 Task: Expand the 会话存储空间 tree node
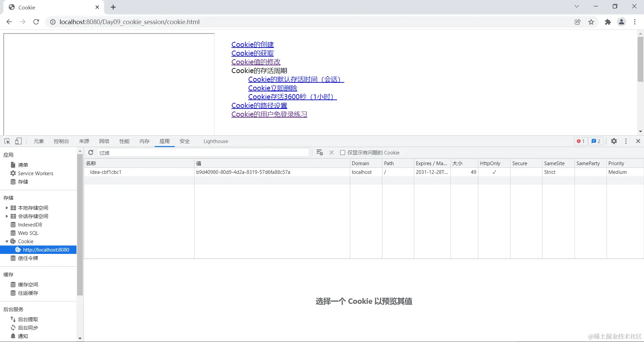(x=7, y=216)
